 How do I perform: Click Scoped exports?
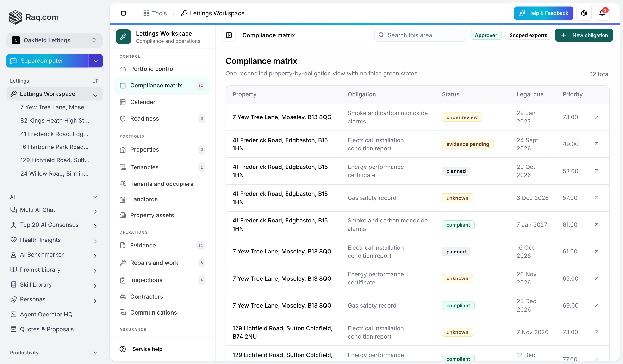[x=528, y=35]
